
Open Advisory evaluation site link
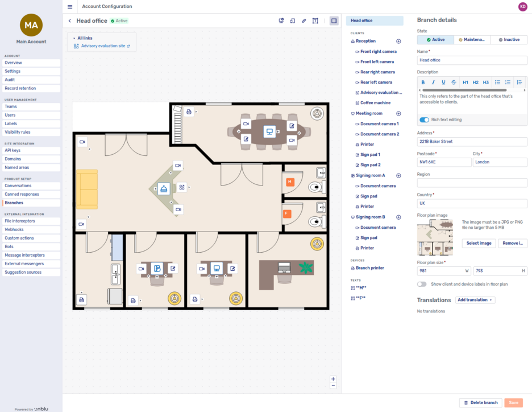(x=103, y=46)
